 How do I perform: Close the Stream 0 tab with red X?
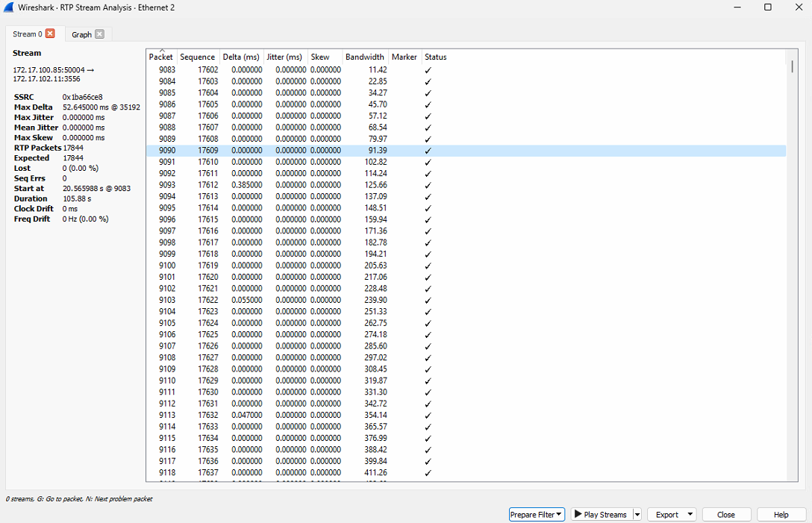(x=50, y=34)
